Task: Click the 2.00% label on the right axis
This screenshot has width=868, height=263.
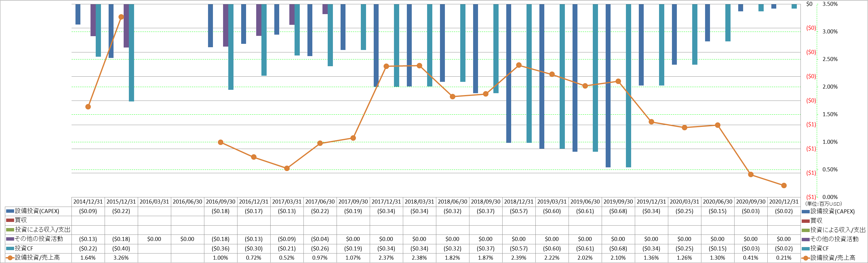Action: (830, 87)
